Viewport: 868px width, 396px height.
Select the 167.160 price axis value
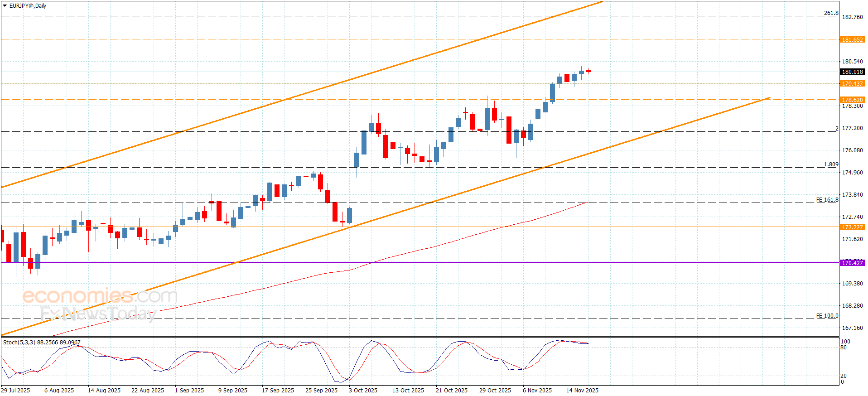[x=852, y=328]
